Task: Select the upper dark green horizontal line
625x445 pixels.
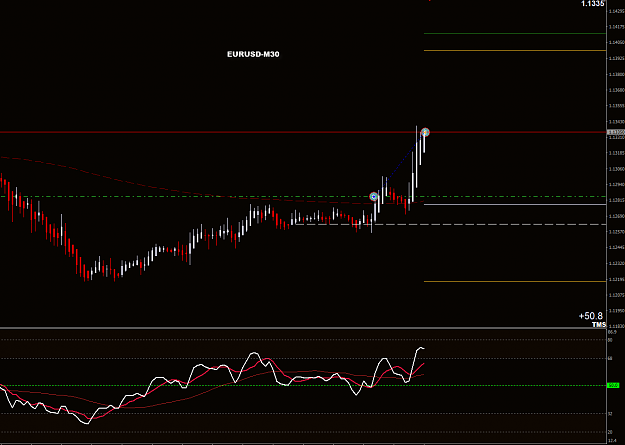Action: click(515, 33)
